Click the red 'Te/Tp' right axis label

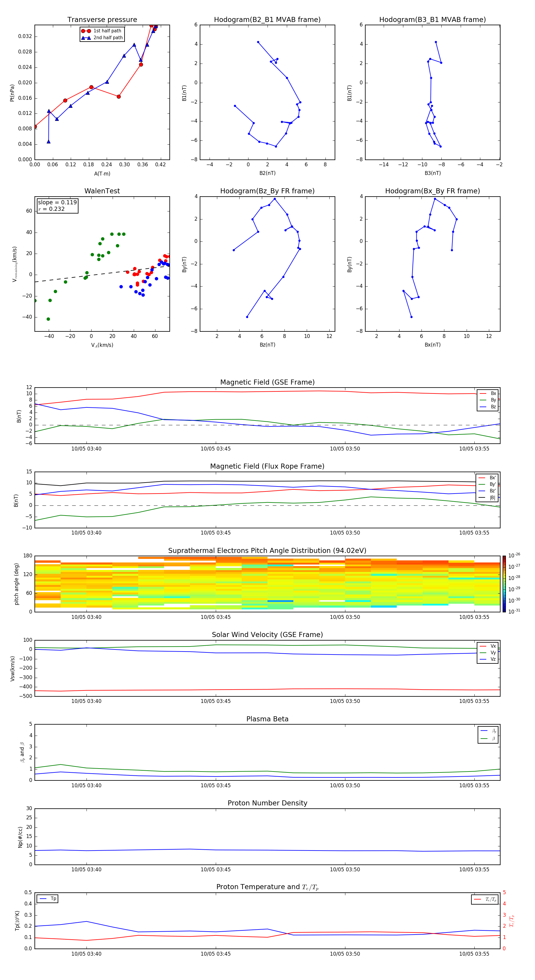[x=512, y=921]
